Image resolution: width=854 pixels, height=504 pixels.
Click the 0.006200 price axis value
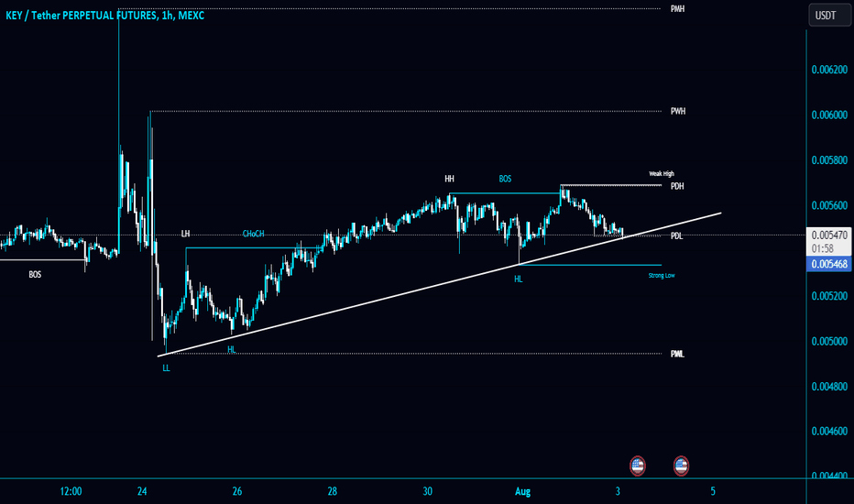(829, 70)
